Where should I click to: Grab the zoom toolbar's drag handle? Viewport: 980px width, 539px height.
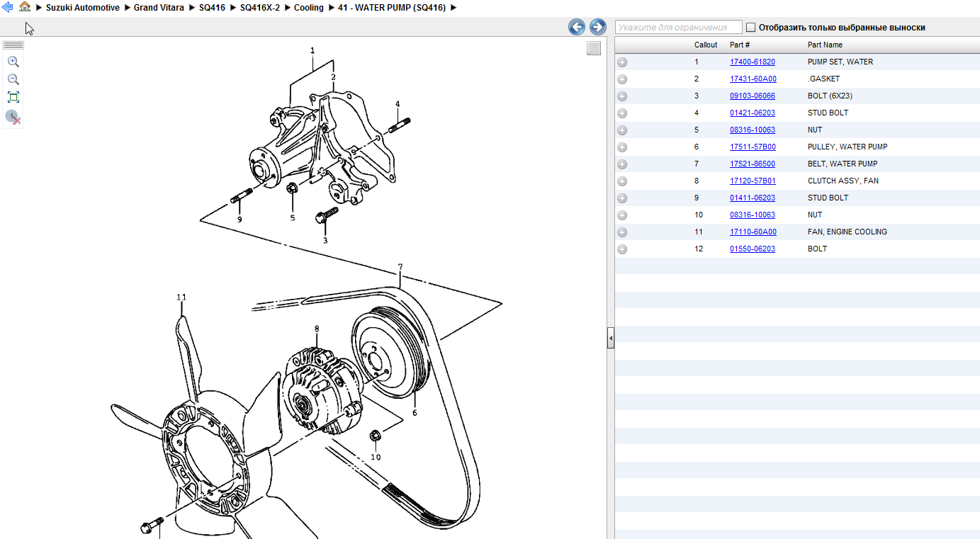pos(13,45)
